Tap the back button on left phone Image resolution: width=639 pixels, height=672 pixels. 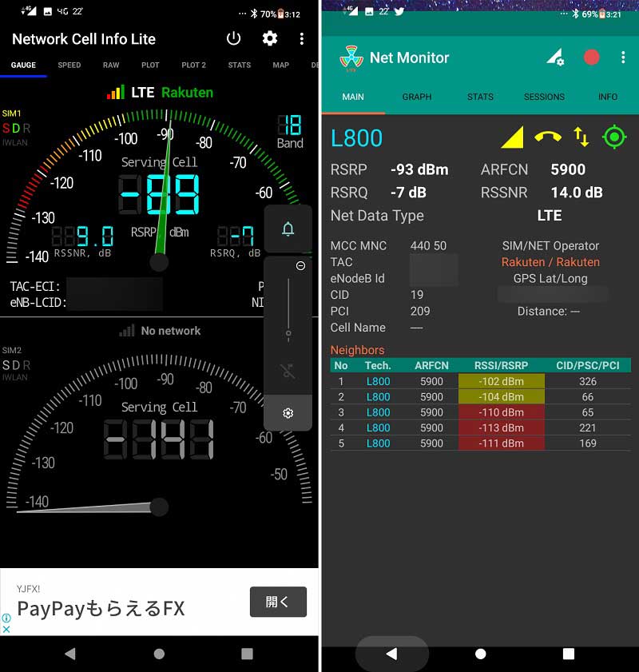(70, 654)
